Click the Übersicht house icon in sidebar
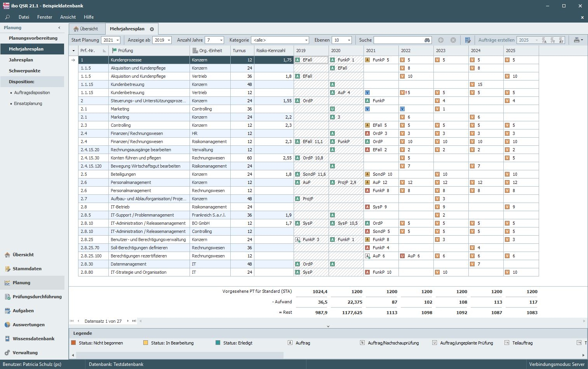Screen dimensions: 588x369 pyautogui.click(x=7, y=255)
